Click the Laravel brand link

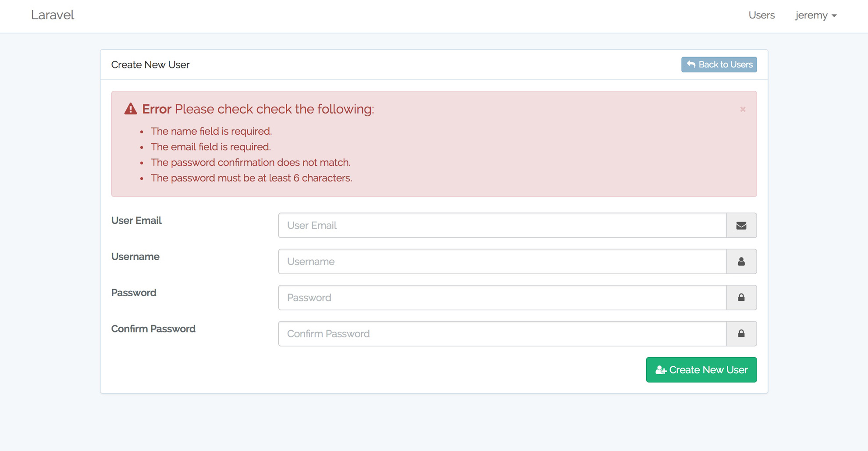point(53,15)
